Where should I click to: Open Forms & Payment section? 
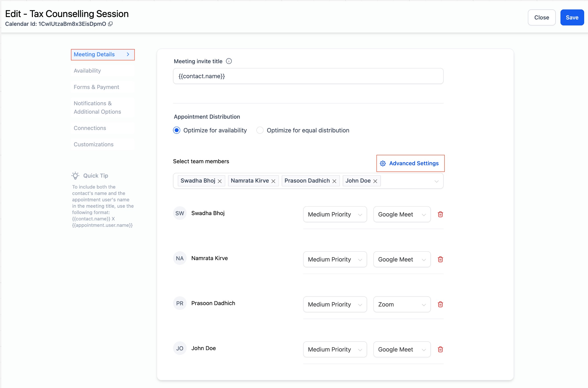[x=96, y=87]
